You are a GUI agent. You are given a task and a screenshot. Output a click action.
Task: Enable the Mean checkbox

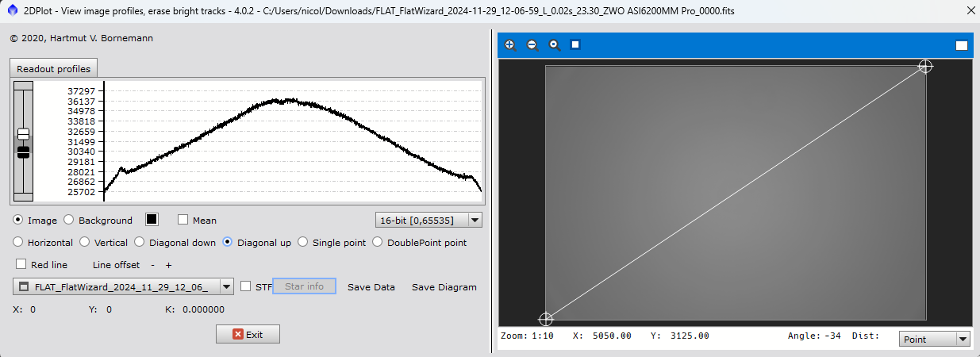(x=183, y=220)
